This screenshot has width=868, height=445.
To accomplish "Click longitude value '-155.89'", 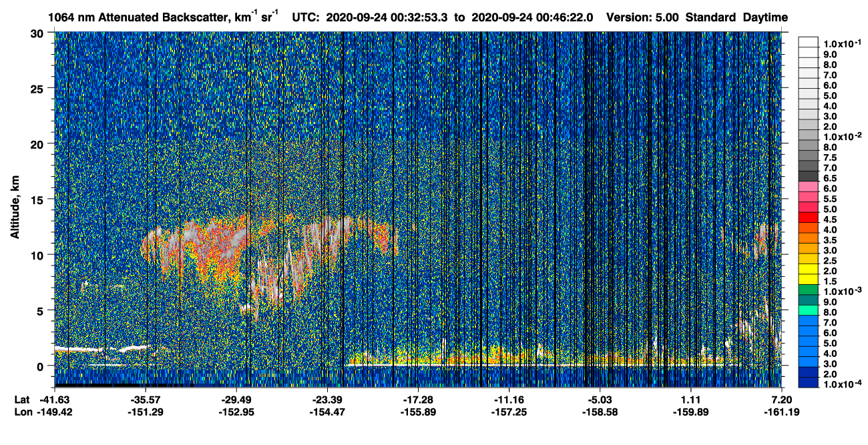I will point(418,412).
